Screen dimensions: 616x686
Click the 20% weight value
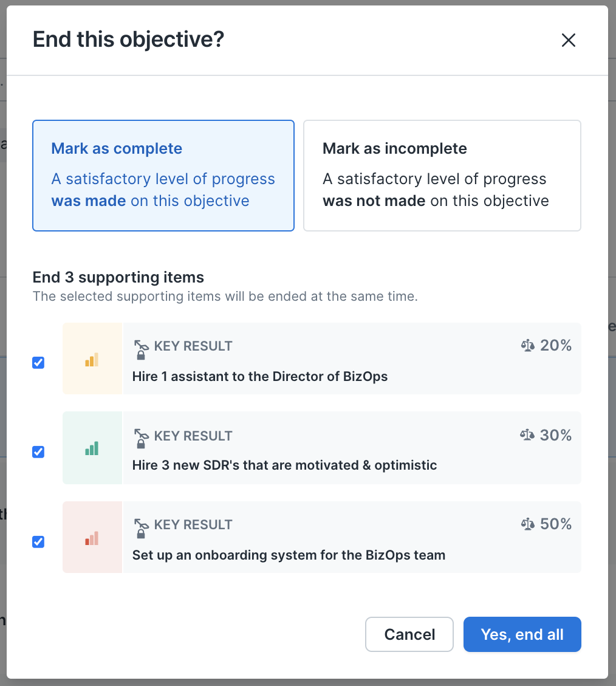[556, 345]
